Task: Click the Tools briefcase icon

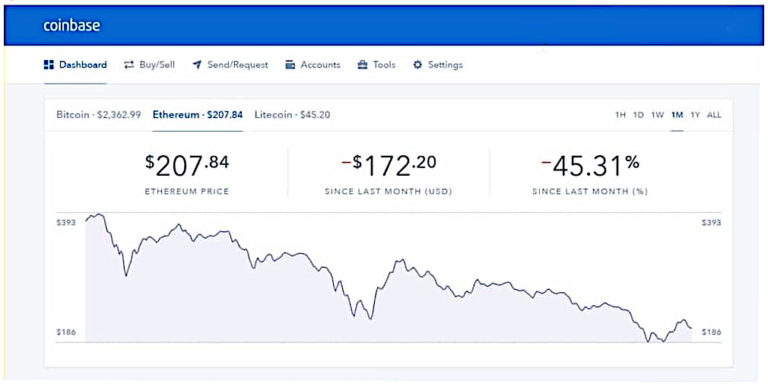Action: coord(362,65)
